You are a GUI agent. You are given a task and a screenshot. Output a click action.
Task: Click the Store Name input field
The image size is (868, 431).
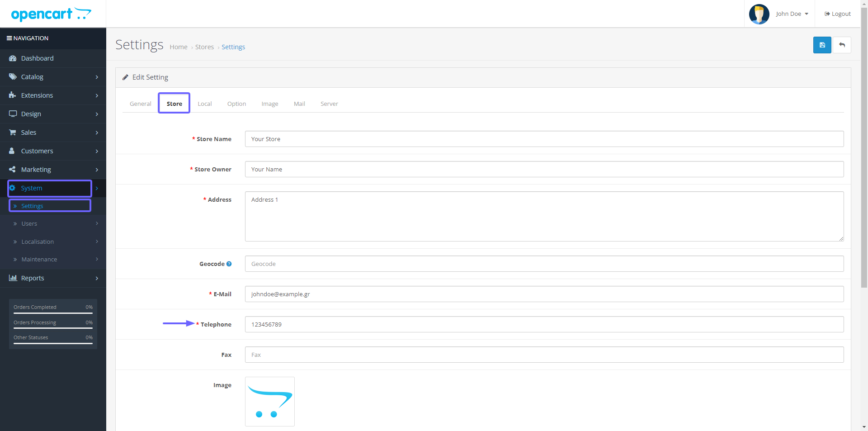pyautogui.click(x=544, y=139)
